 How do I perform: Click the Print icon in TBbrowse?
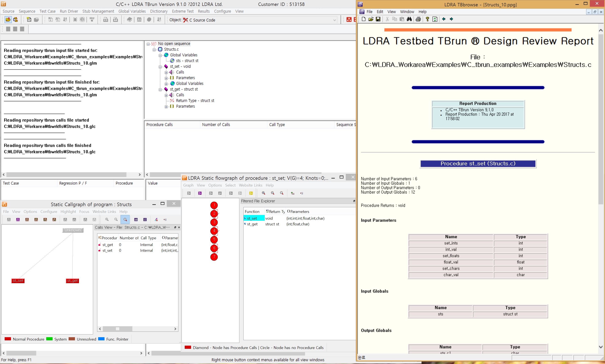418,19
